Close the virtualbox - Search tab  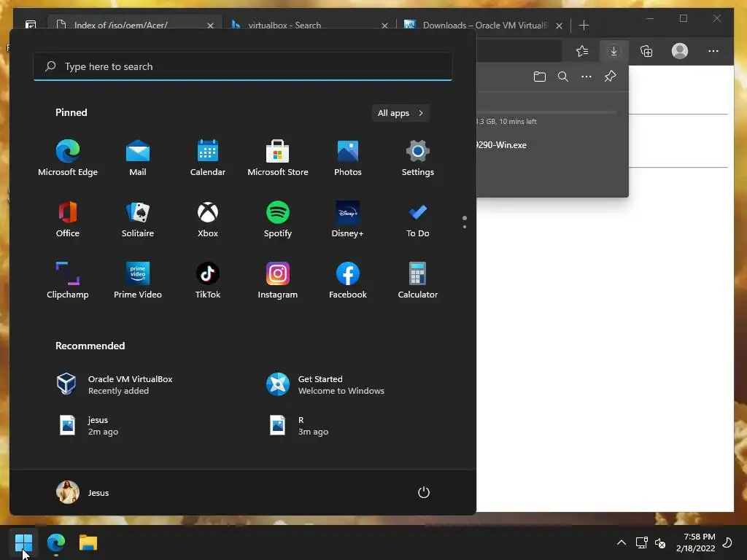[x=384, y=26]
